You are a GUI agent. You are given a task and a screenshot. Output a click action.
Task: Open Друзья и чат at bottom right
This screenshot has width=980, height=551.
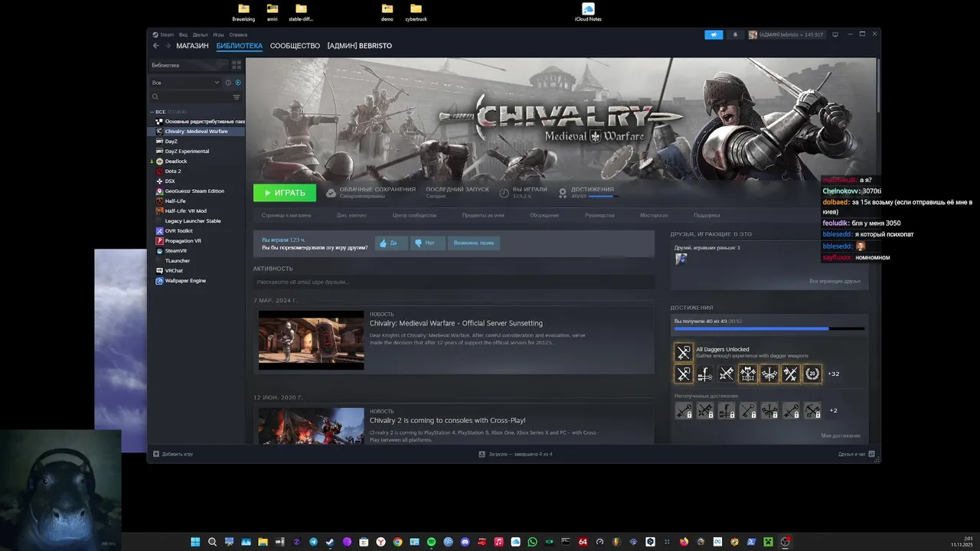click(855, 454)
